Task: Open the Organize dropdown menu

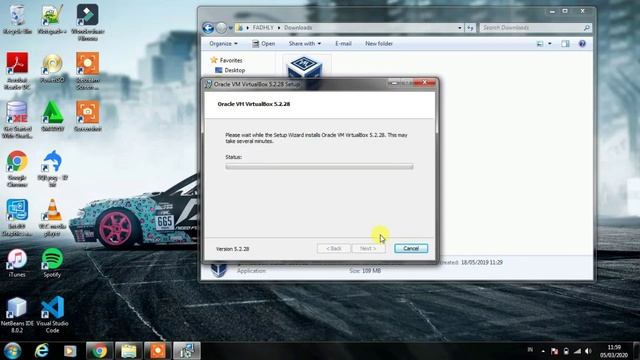Action: pos(223,44)
